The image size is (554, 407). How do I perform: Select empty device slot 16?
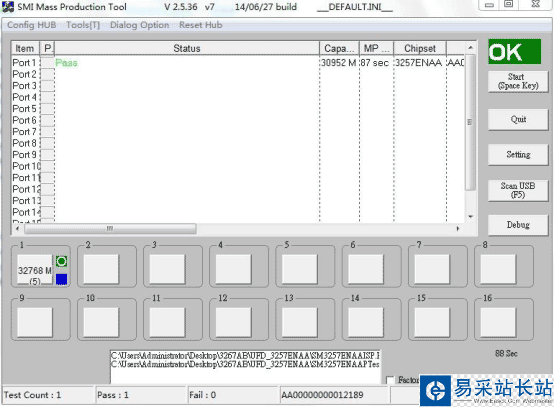tap(498, 322)
